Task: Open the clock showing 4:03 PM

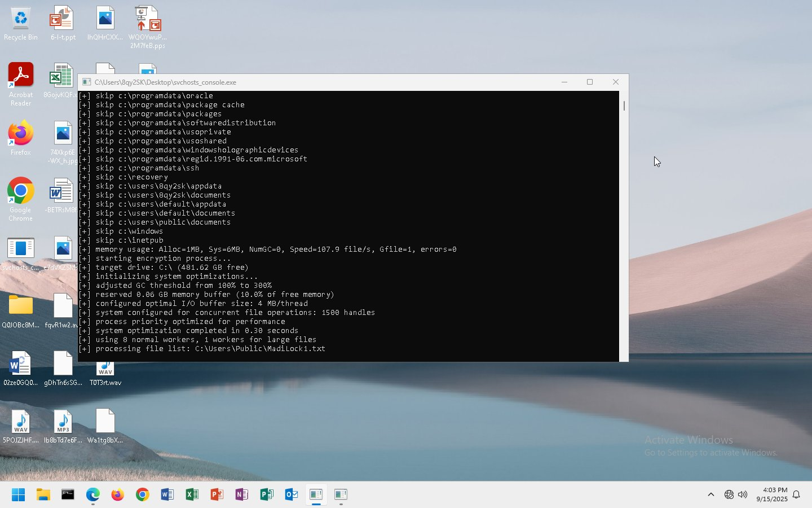Action: (x=772, y=494)
